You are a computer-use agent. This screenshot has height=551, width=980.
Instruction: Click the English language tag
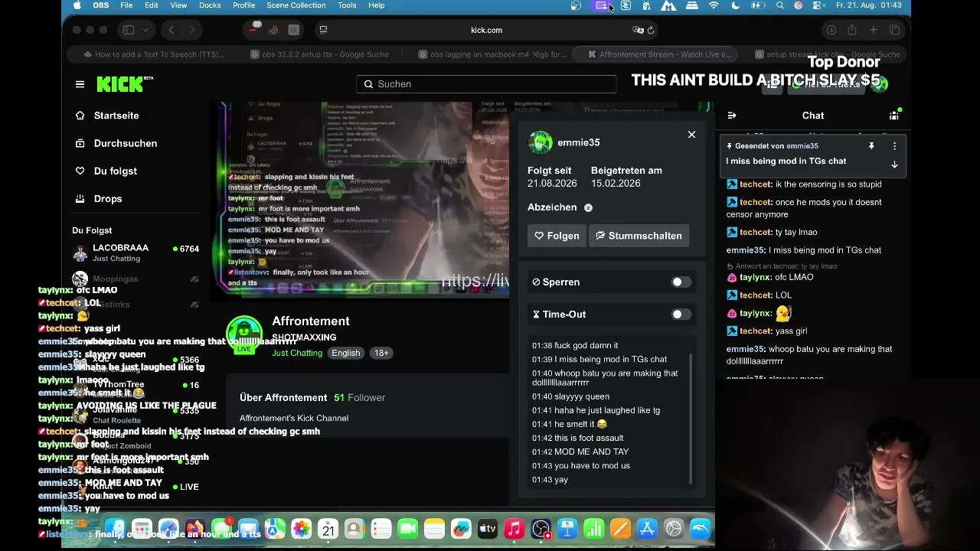pyautogui.click(x=345, y=353)
